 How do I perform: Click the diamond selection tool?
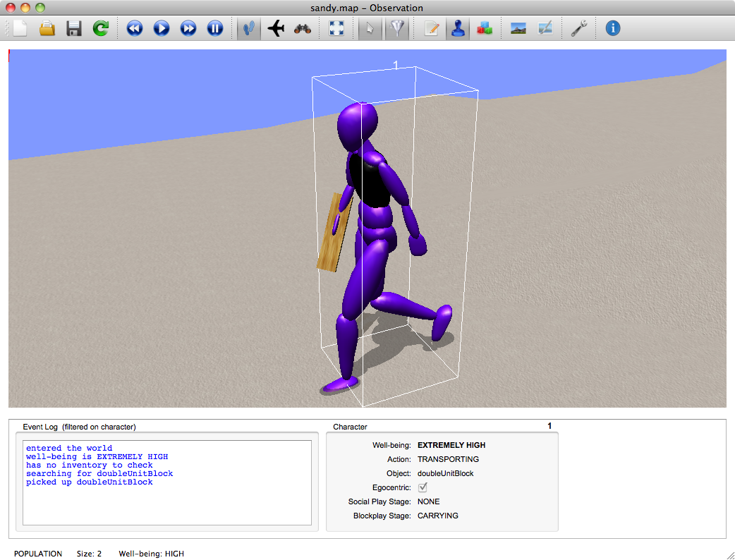(397, 29)
